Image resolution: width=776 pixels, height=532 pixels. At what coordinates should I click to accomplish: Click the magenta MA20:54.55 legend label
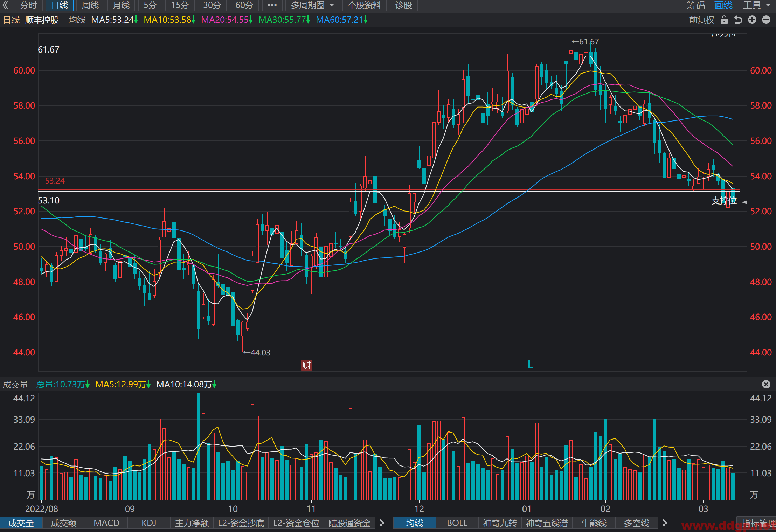click(227, 20)
